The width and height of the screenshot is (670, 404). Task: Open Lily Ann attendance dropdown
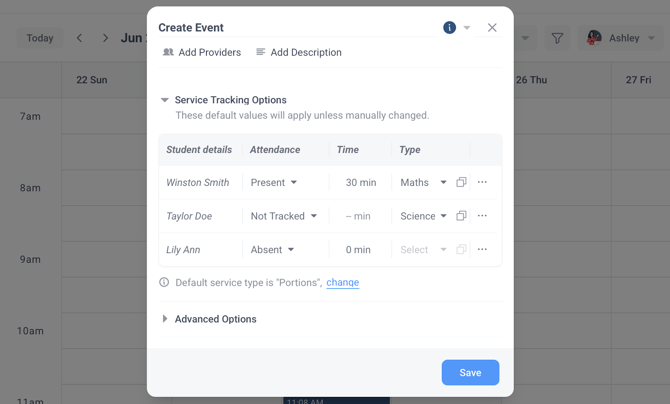click(273, 250)
